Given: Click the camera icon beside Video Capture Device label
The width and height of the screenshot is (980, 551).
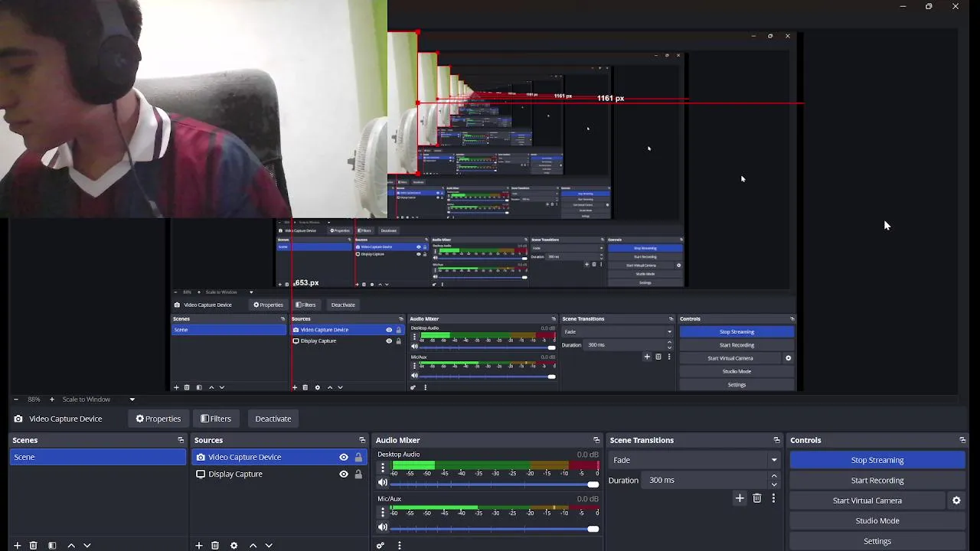Looking at the screenshot, I should (18, 419).
